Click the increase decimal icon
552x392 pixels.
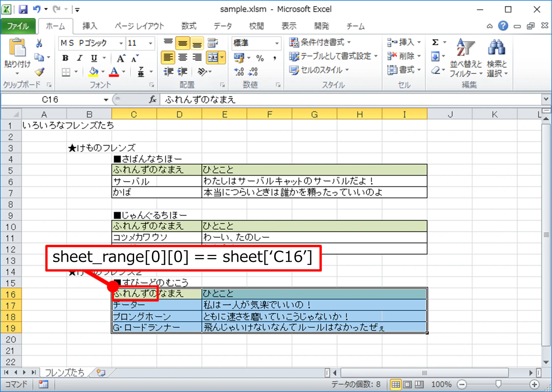(239, 72)
